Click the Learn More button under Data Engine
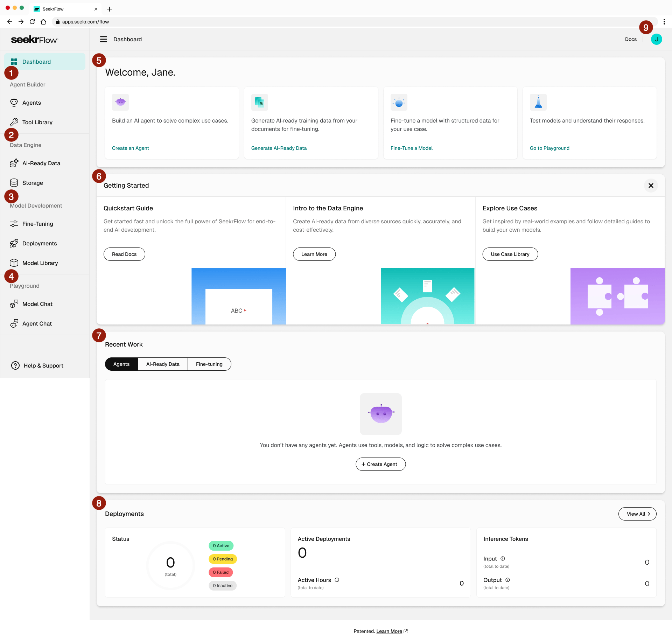The height and width of the screenshot is (642, 672). 314,254
